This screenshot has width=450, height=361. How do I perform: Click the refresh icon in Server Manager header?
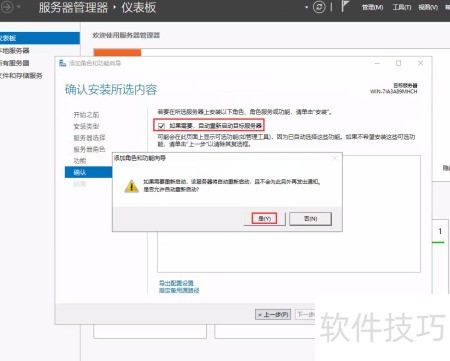tap(319, 7)
